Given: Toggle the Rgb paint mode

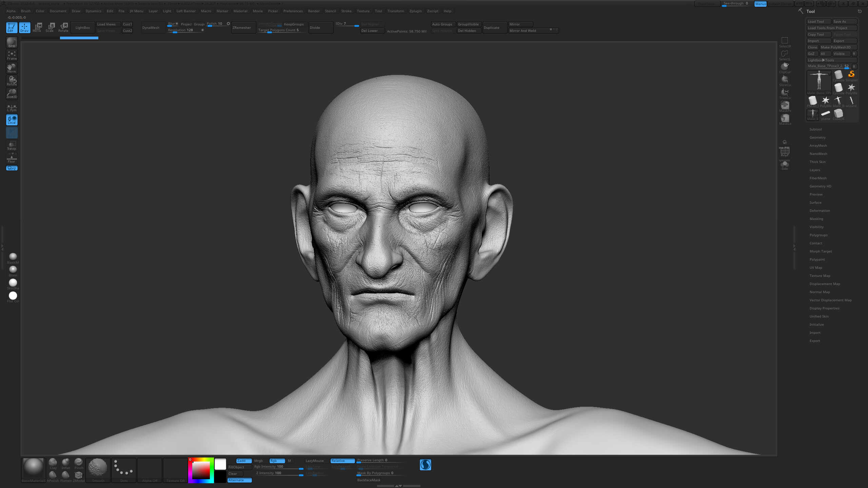Looking at the screenshot, I should [277, 461].
